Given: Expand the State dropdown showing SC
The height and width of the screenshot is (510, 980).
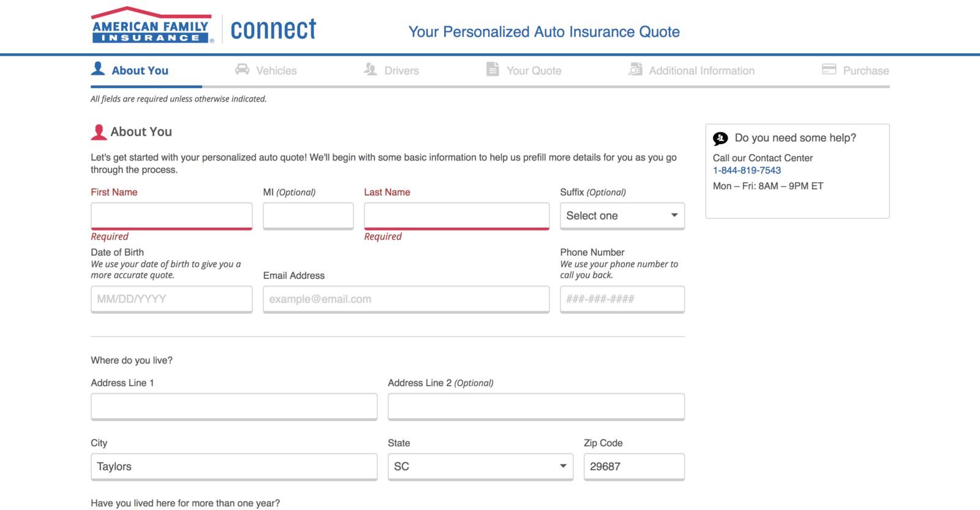Looking at the screenshot, I should (480, 466).
